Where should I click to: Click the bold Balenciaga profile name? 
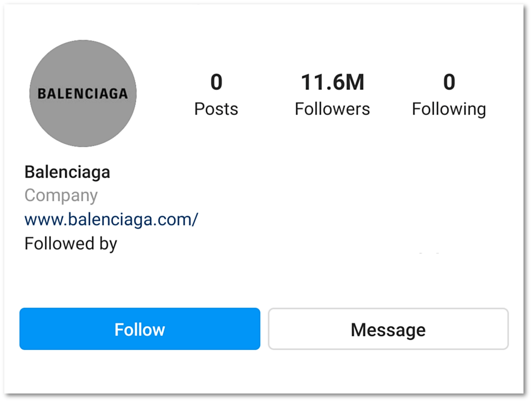(x=67, y=172)
